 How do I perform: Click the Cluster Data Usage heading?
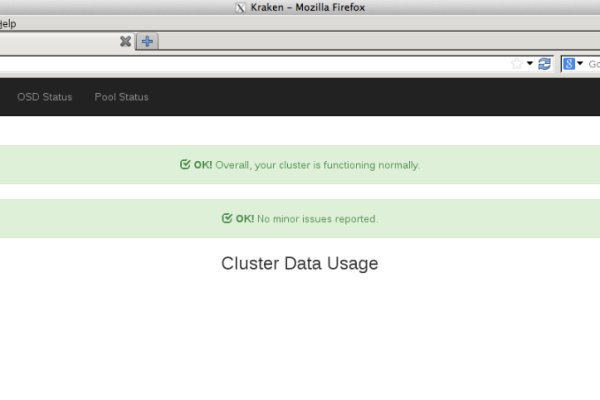(300, 264)
